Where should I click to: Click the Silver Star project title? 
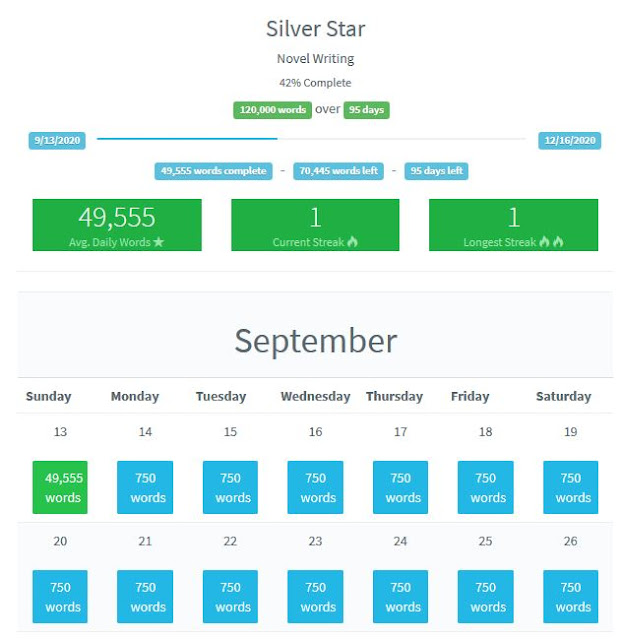(x=315, y=29)
